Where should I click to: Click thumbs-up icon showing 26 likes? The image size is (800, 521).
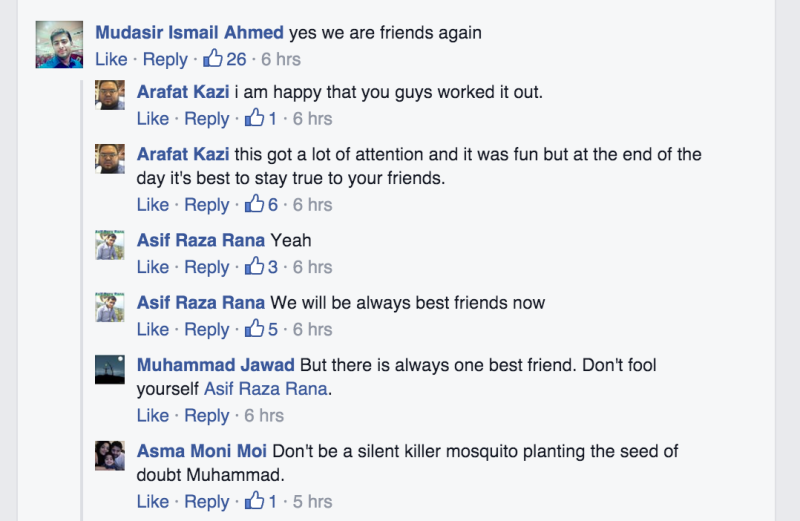click(212, 59)
